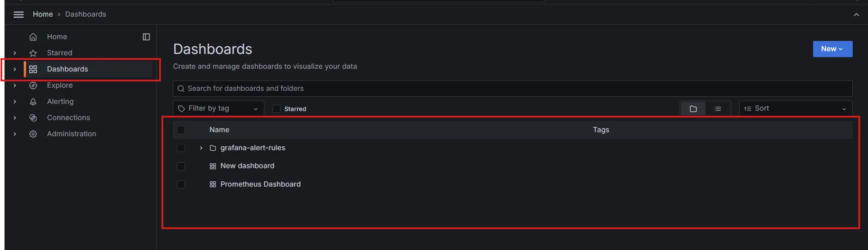Open the New dashboard link
The width and height of the screenshot is (868, 250).
coord(247,166)
